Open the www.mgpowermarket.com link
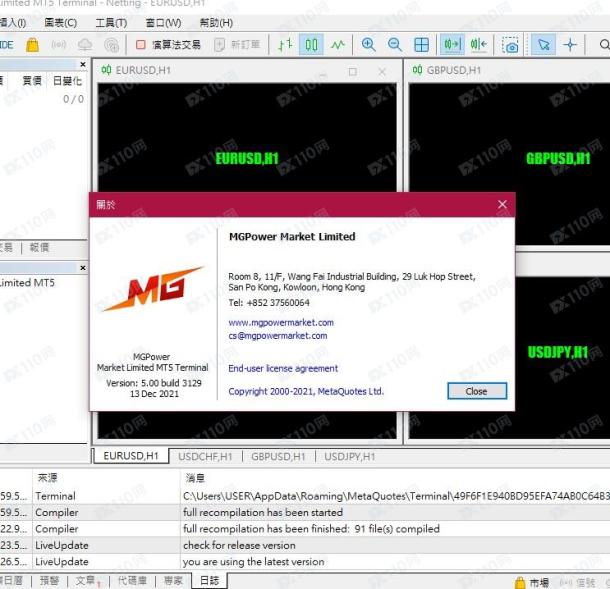The height and width of the screenshot is (589, 610). tap(281, 323)
